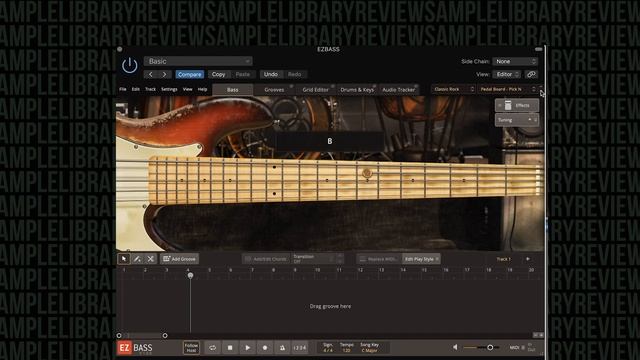Image resolution: width=640 pixels, height=360 pixels.
Task: Click the Paste button
Action: pos(242,74)
